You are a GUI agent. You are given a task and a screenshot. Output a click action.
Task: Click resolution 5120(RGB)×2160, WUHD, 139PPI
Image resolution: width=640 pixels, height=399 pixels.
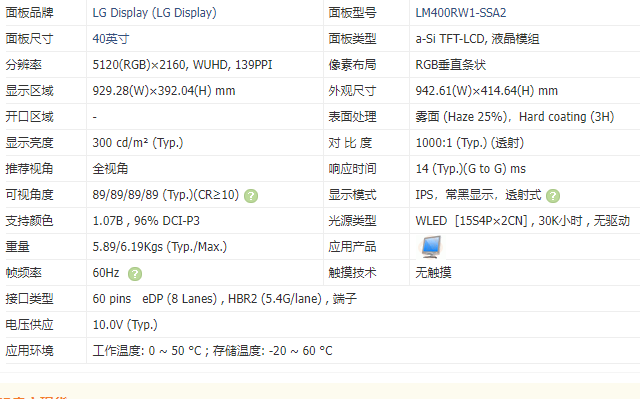click(182, 65)
